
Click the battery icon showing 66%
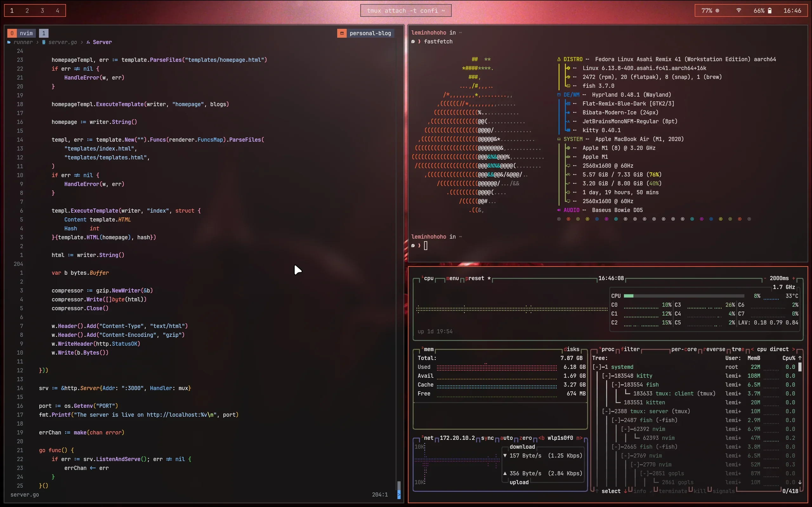tap(770, 10)
